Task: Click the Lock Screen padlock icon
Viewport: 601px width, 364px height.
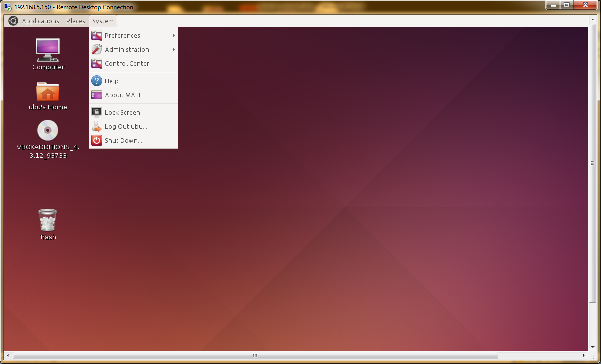Action: click(97, 113)
